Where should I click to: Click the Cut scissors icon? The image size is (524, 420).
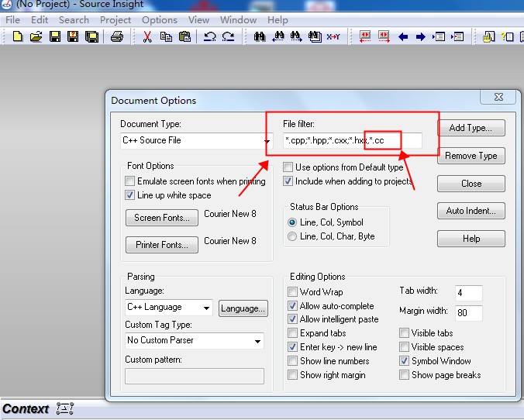coord(147,36)
